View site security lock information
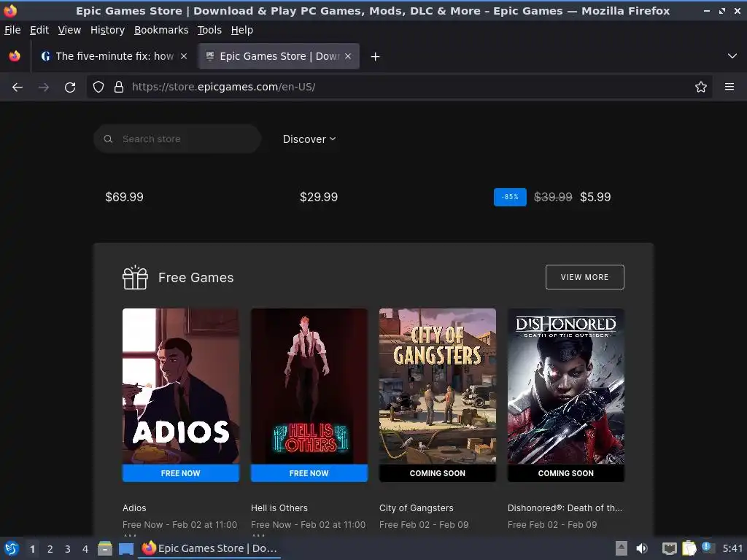The image size is (747, 560). point(119,87)
